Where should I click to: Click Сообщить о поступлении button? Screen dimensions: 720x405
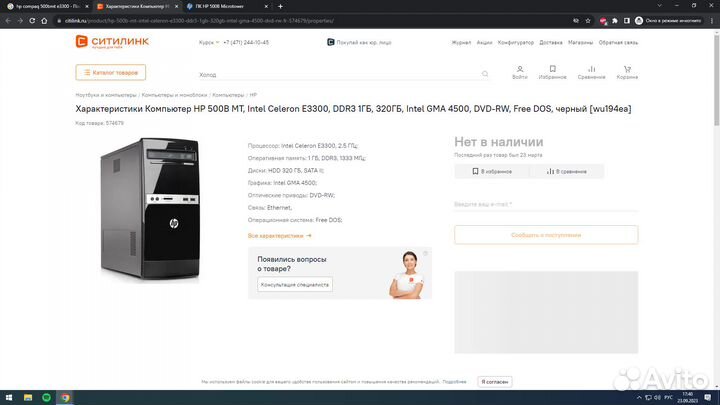point(546,235)
